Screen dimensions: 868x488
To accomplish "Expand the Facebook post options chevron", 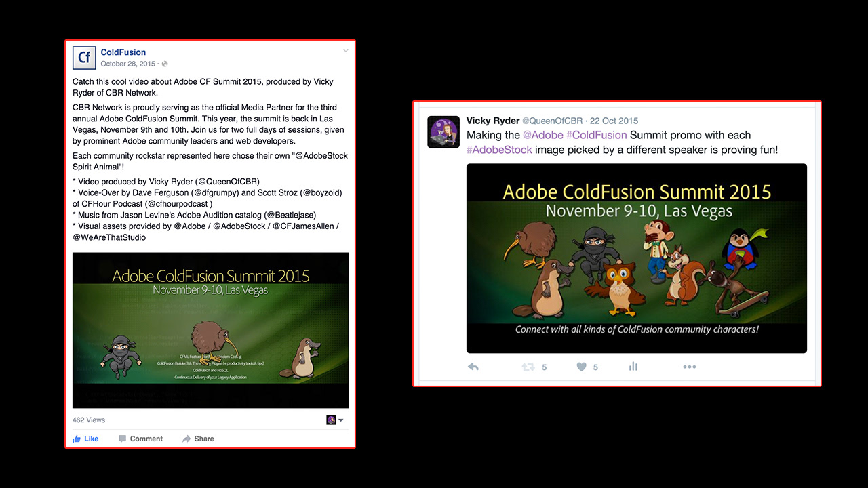I will [x=345, y=51].
